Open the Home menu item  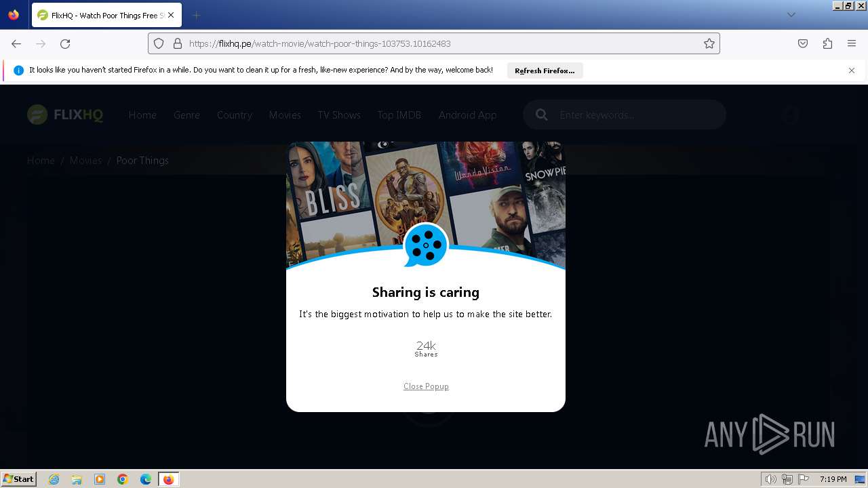(x=142, y=115)
